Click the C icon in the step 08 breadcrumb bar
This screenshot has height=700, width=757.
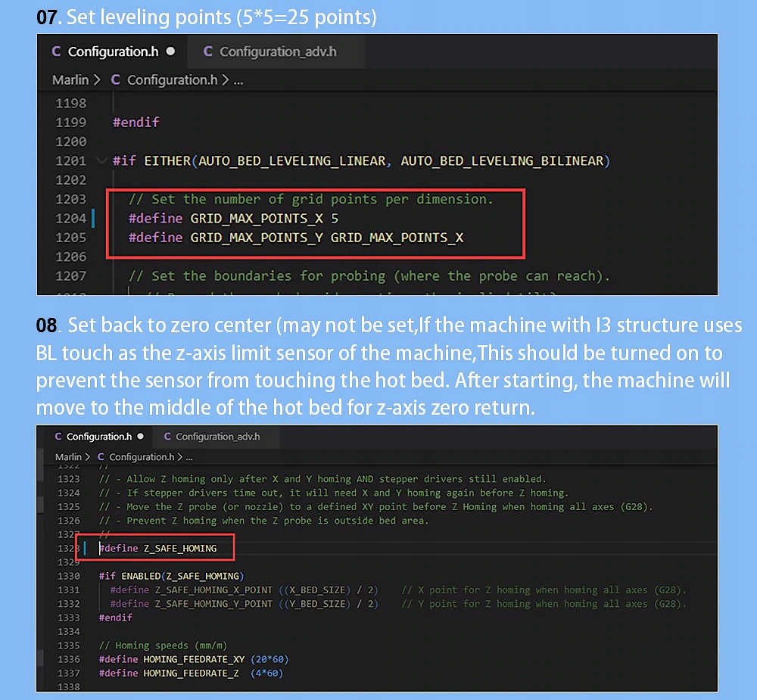[x=101, y=457]
